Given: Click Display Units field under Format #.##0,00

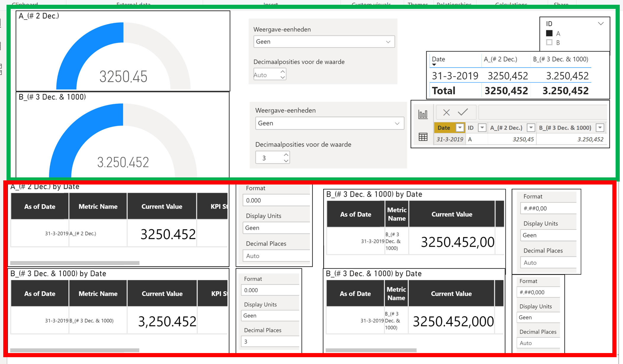Looking at the screenshot, I should [x=548, y=235].
